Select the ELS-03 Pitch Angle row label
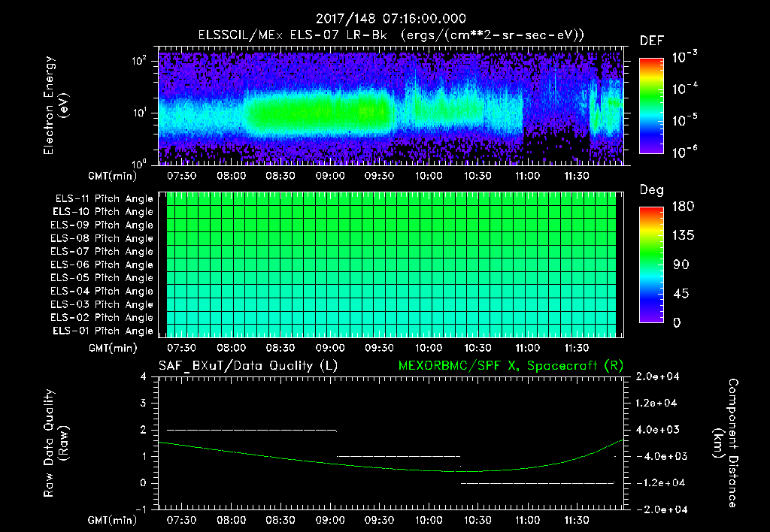This screenshot has width=770, height=532. click(102, 304)
